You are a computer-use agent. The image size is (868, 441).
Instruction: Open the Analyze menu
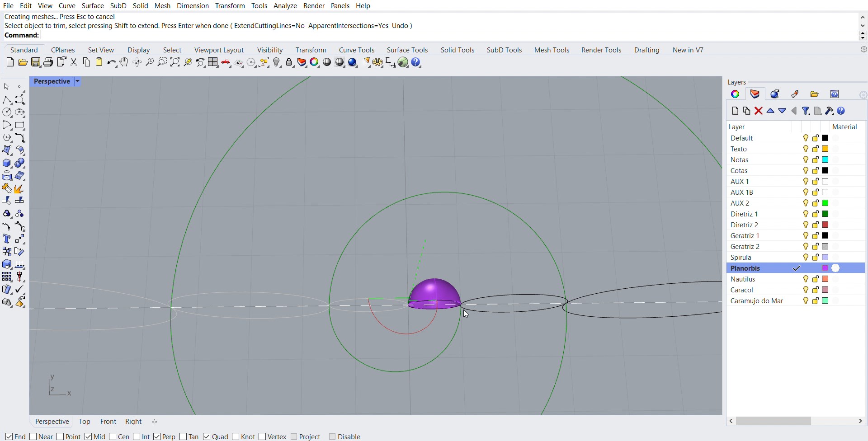(285, 5)
